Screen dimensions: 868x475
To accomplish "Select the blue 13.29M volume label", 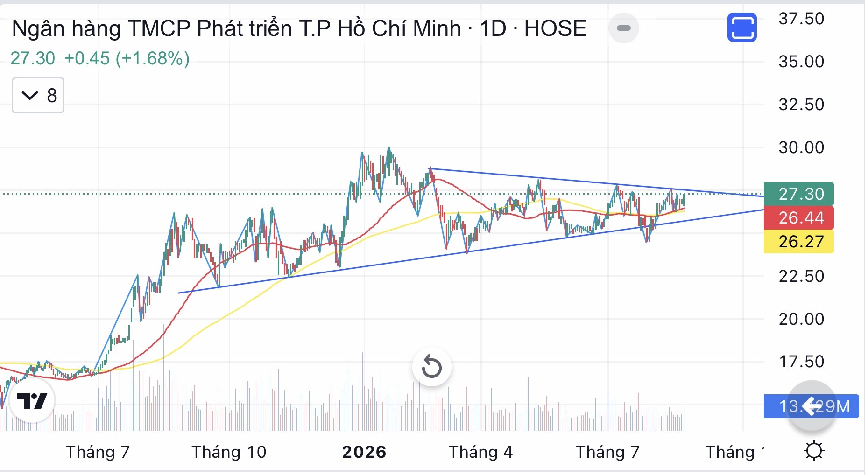I will [x=811, y=406].
